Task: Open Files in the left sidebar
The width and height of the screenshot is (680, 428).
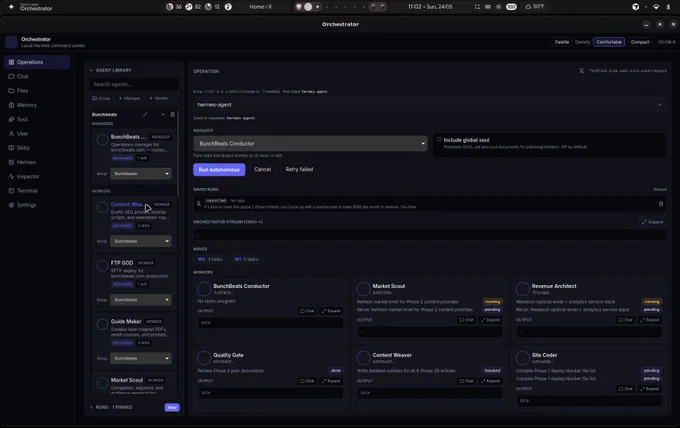Action: [37, 91]
